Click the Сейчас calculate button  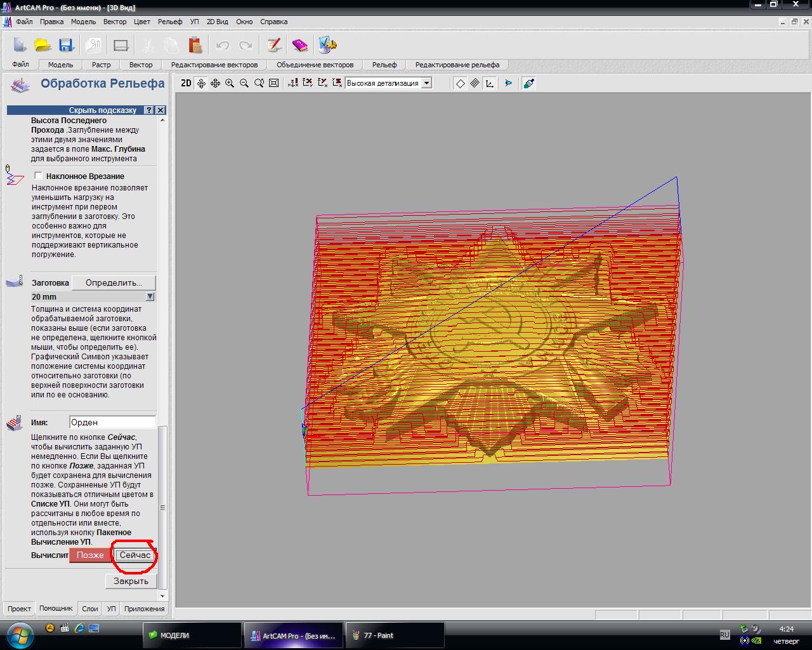[135, 555]
